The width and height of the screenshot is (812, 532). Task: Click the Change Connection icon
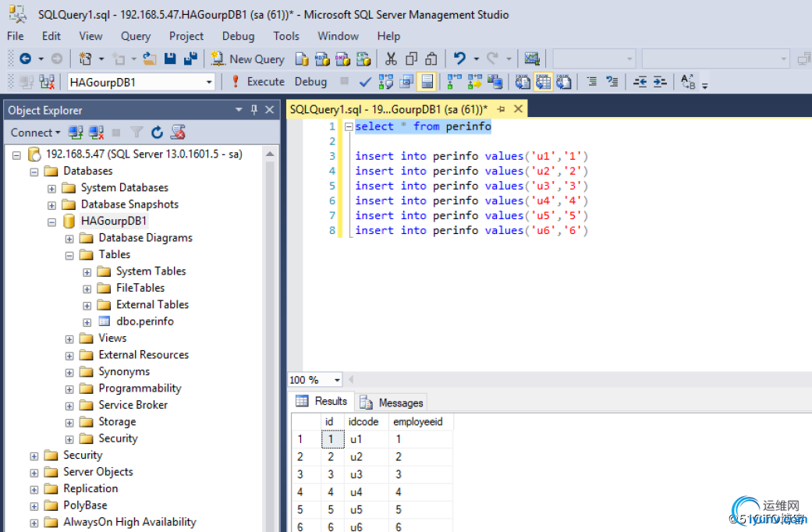click(47, 82)
